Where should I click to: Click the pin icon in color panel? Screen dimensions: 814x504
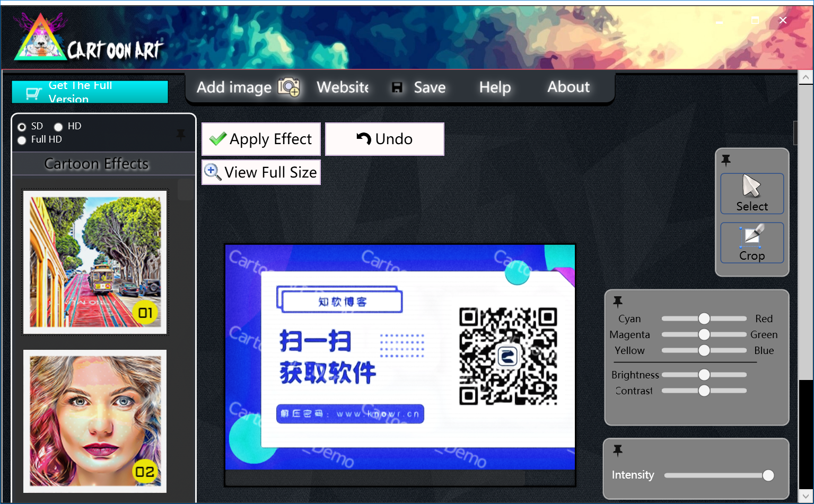[618, 302]
